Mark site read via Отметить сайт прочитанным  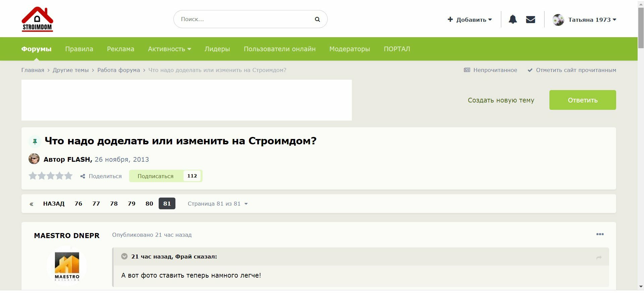pos(572,70)
